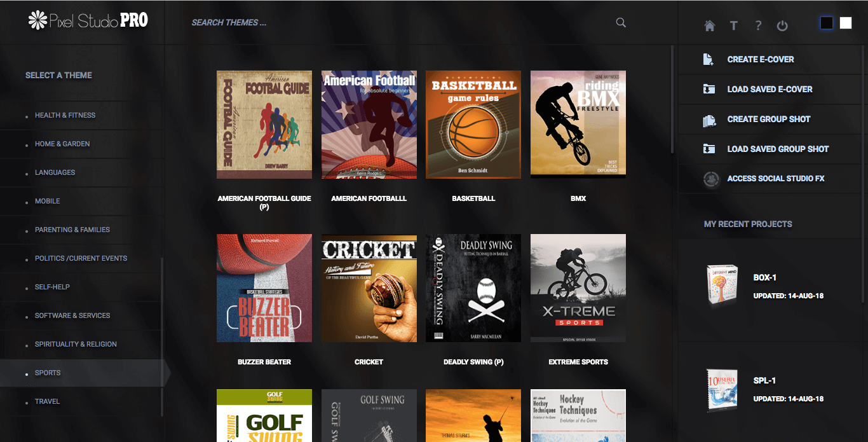
Task: Open the American Football Guide (P) cover thumbnail
Action: tap(264, 125)
